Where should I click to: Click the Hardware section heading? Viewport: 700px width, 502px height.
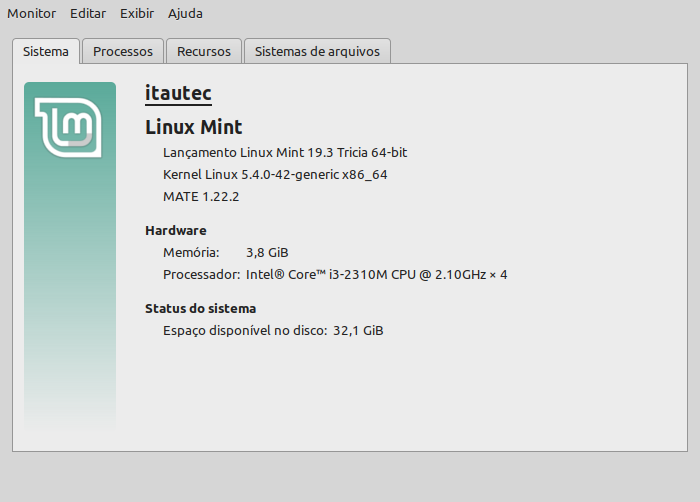coord(176,230)
